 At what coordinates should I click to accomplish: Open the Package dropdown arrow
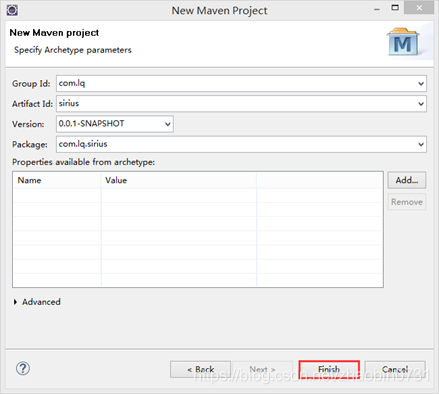point(421,144)
